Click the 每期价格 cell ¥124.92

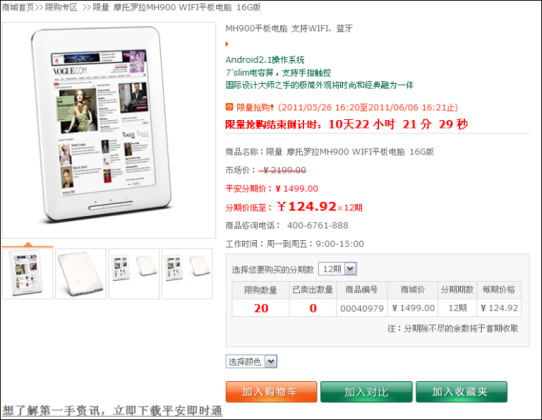499,308
